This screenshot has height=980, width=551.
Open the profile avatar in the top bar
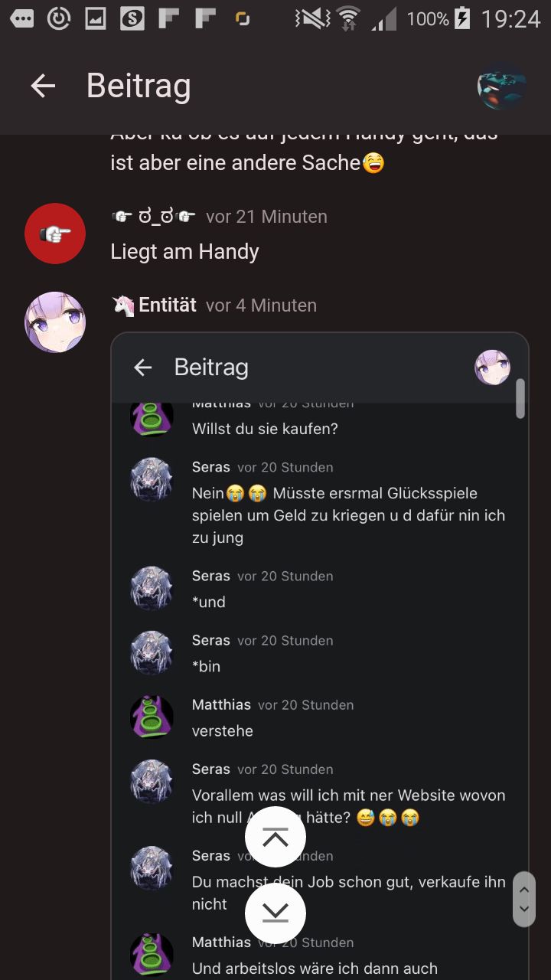point(502,86)
